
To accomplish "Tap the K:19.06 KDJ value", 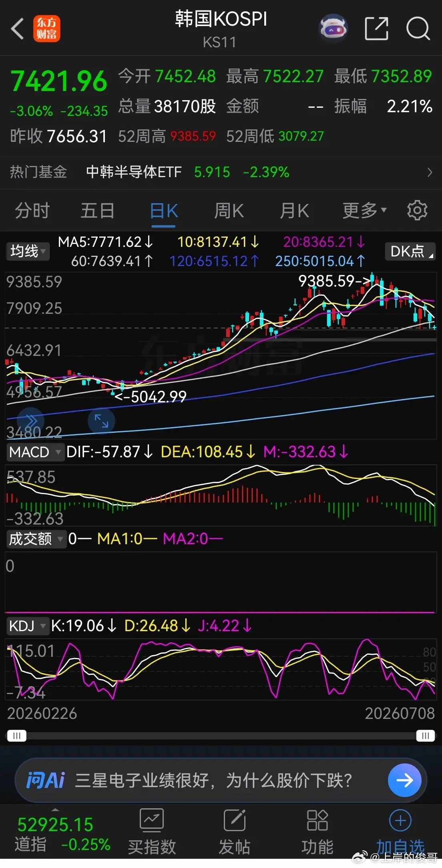I will click(84, 626).
